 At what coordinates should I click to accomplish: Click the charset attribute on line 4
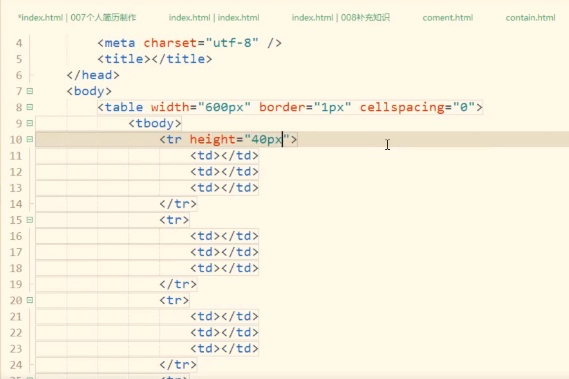pos(170,43)
